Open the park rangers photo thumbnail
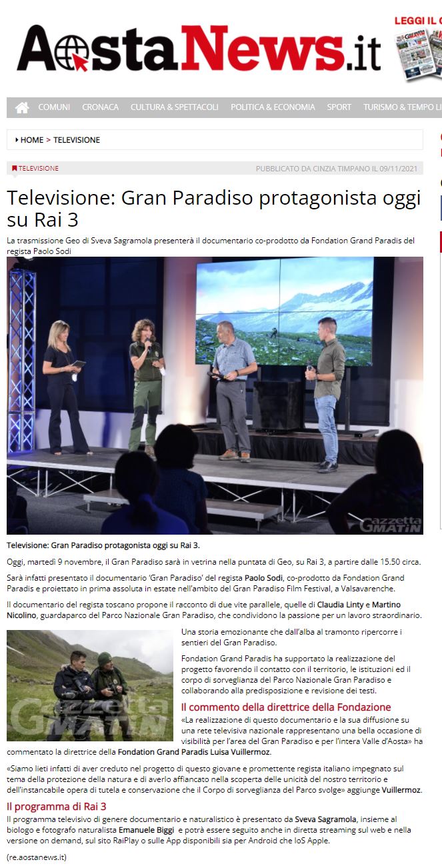This screenshot has height=868, width=442. 90,685
